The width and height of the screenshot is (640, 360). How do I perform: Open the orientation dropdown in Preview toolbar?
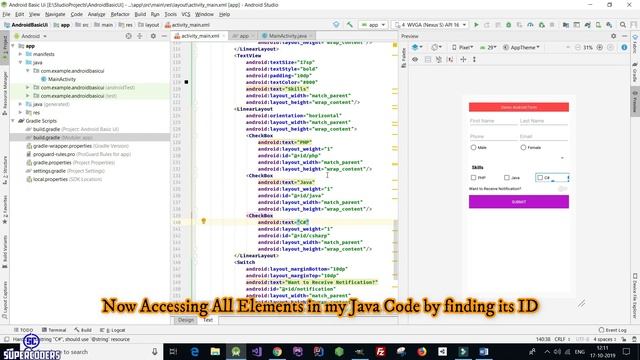click(x=436, y=47)
